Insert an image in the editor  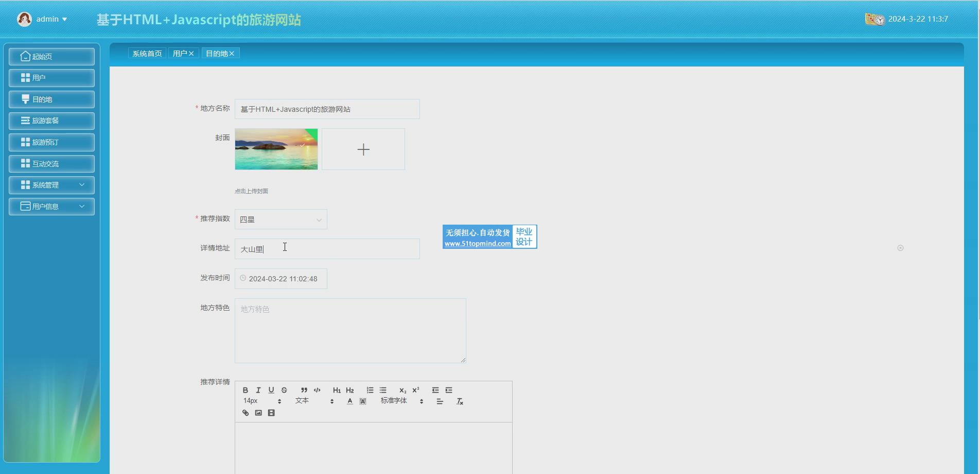pyautogui.click(x=258, y=413)
